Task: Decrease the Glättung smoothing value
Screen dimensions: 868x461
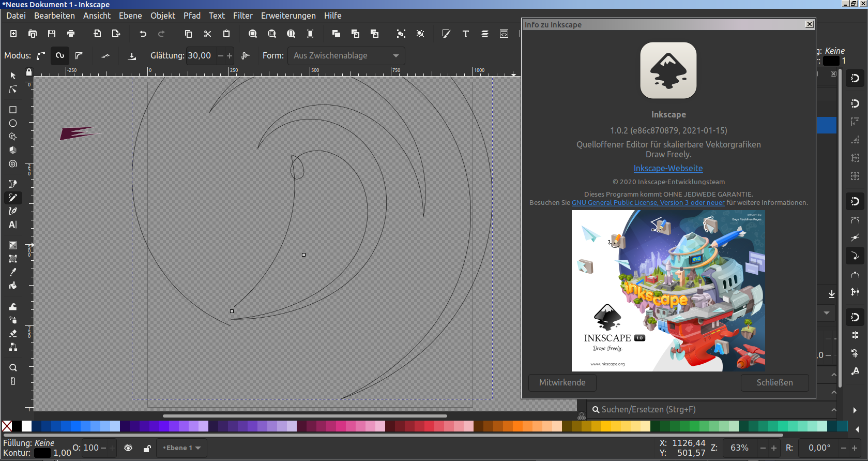Action: coord(221,55)
